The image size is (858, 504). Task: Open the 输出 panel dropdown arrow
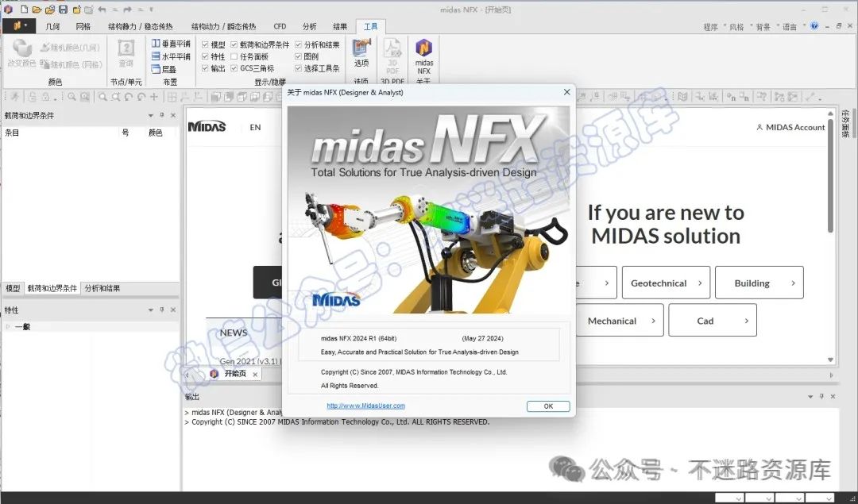point(810,396)
